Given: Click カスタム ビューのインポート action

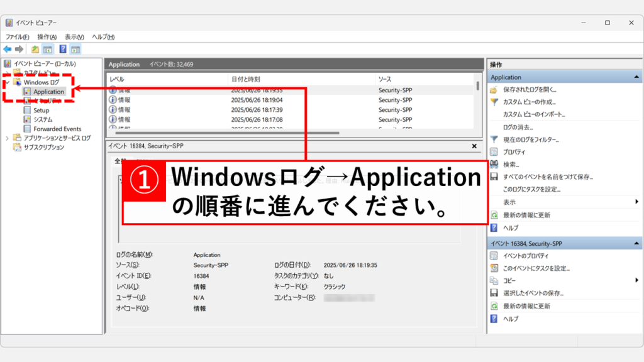Looking at the screenshot, I should tap(533, 114).
